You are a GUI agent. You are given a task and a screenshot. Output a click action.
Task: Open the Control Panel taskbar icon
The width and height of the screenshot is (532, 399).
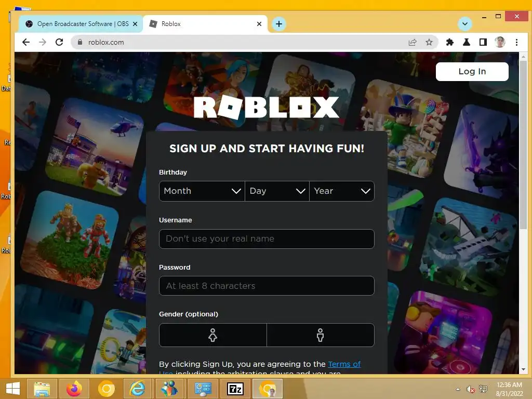click(203, 389)
